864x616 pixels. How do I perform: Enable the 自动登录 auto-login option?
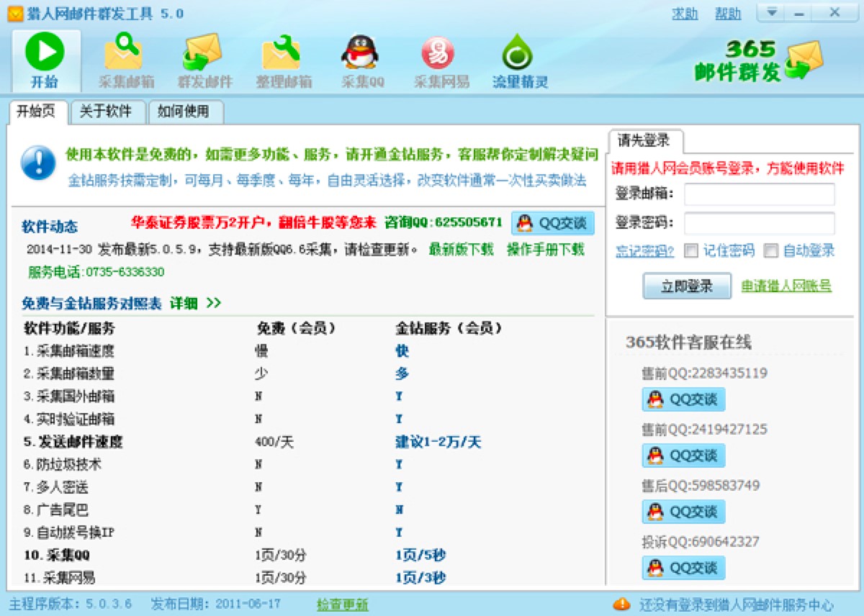[771, 250]
